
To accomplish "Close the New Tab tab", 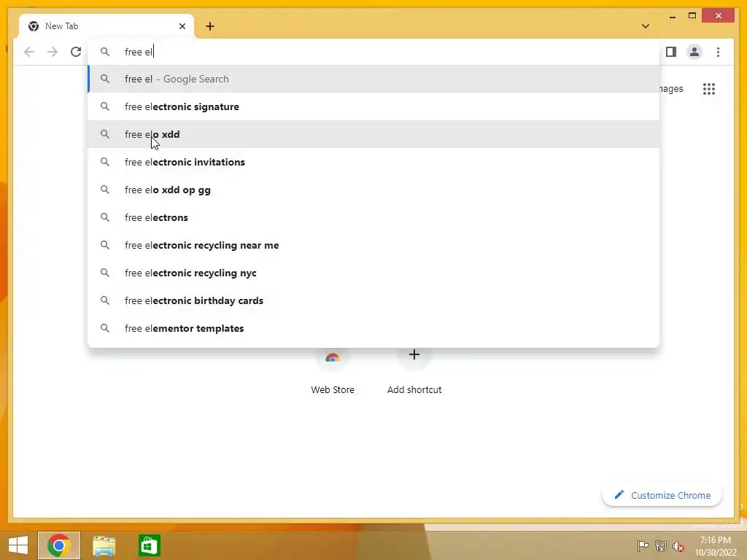I will click(x=182, y=26).
